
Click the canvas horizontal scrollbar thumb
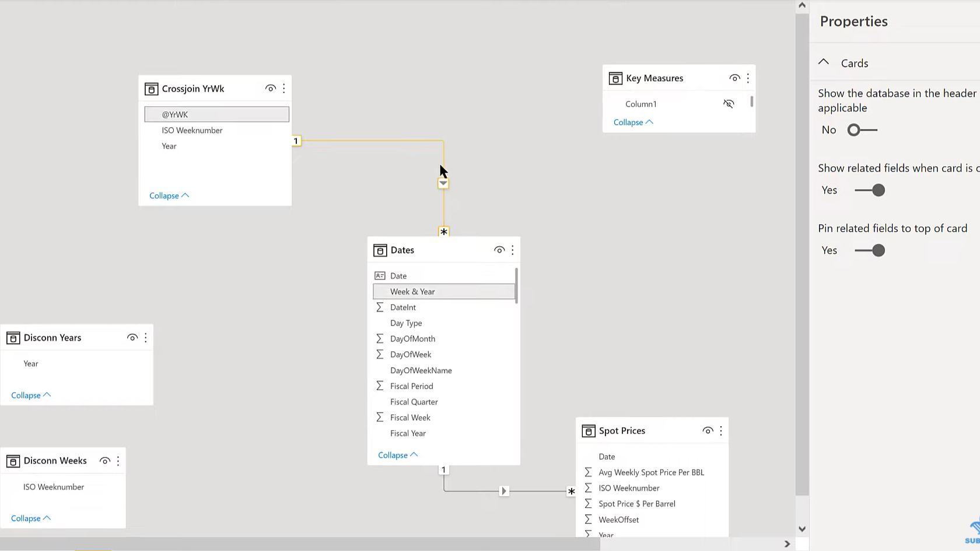point(300,544)
